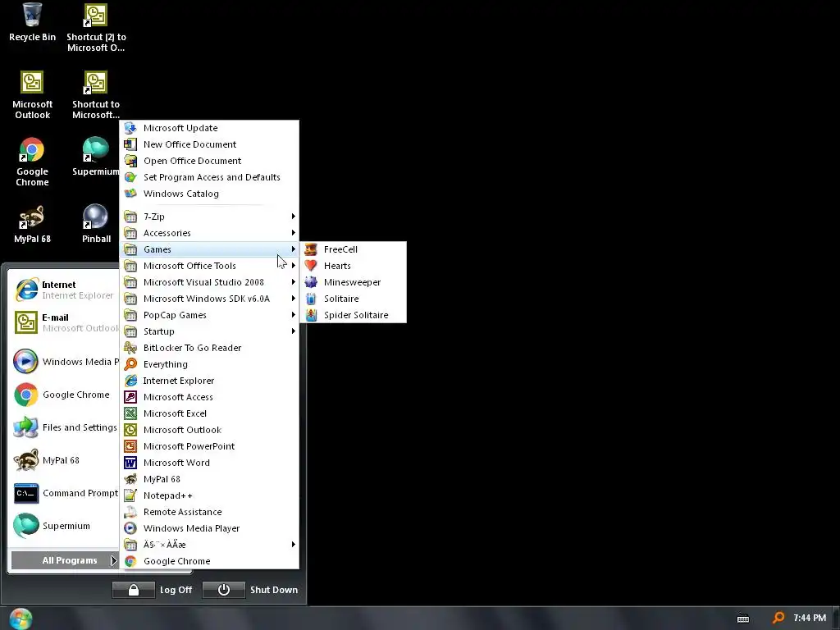
Task: Launch FreeCell from the Games submenu
Action: [x=353, y=249]
